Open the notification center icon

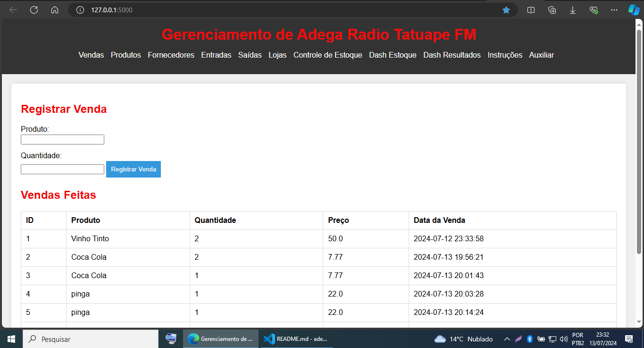(x=629, y=339)
